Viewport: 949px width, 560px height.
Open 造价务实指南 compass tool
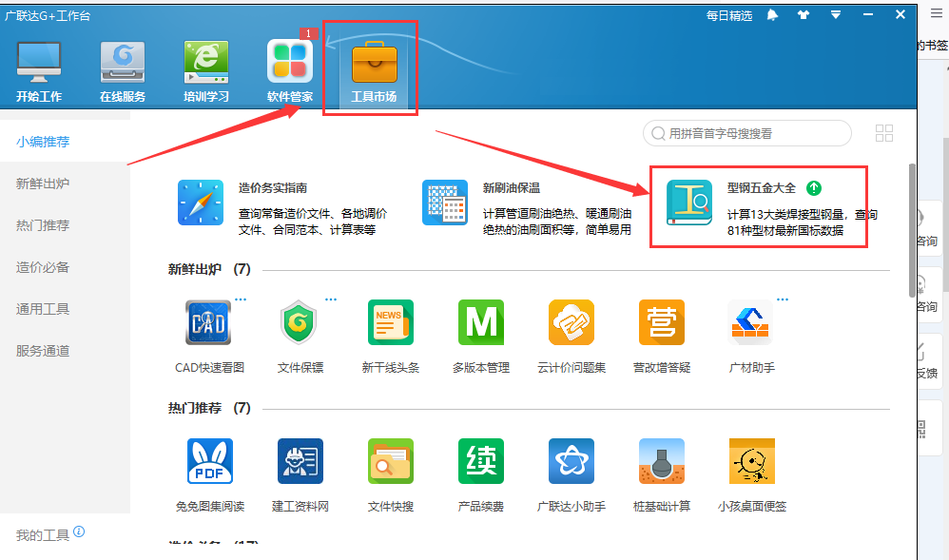point(201,203)
